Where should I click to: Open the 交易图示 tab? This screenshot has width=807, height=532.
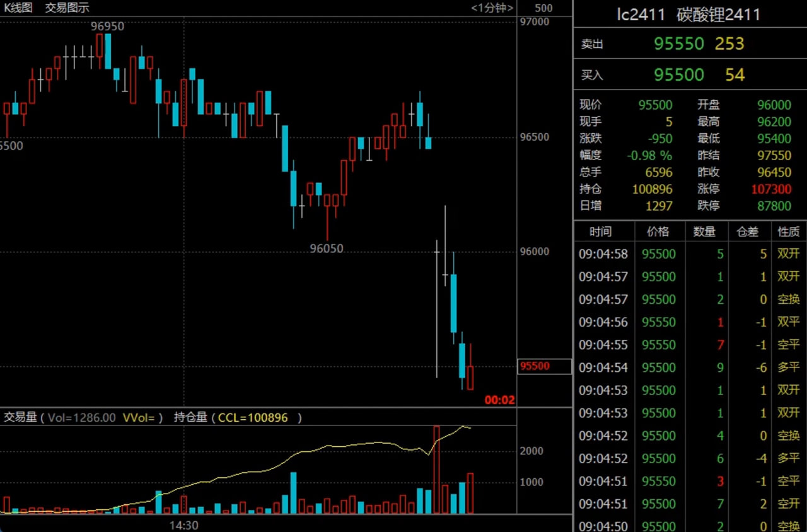67,8
